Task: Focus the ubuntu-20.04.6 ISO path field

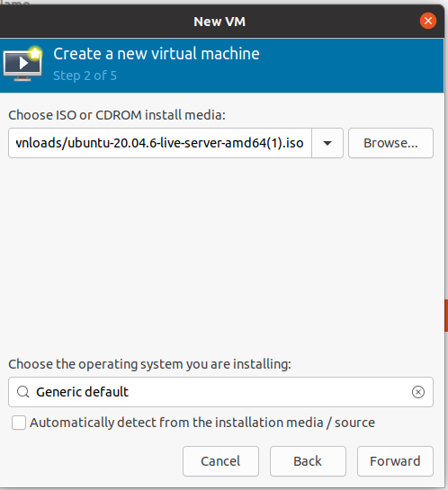Action: click(x=160, y=143)
